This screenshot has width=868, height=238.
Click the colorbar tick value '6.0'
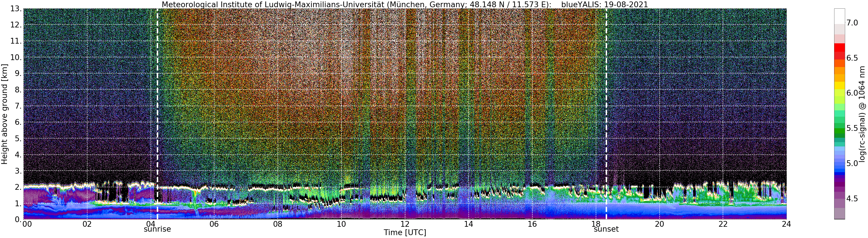852,93
